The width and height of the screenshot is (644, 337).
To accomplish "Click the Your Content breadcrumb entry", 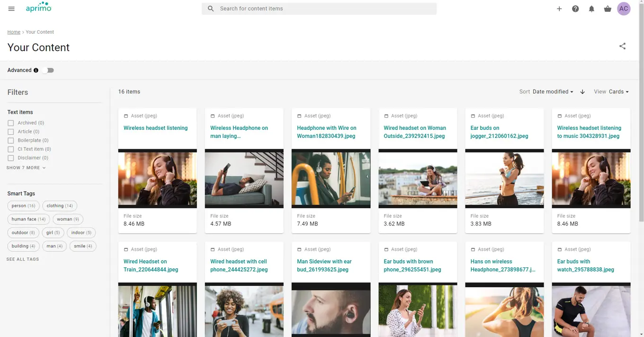I will click(x=40, y=32).
